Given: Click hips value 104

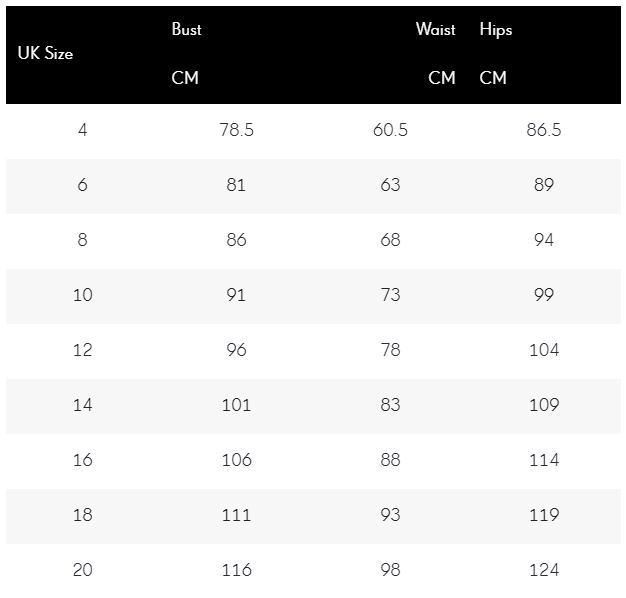Looking at the screenshot, I should [544, 350].
